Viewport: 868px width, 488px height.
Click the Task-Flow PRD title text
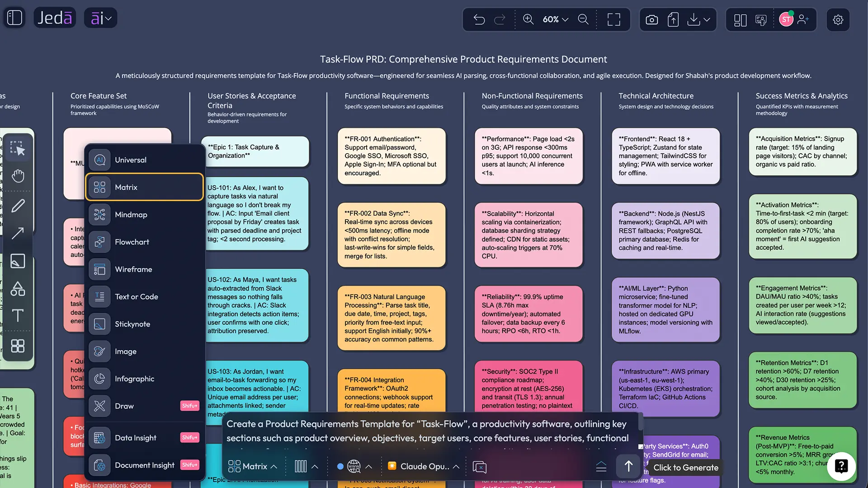point(463,59)
